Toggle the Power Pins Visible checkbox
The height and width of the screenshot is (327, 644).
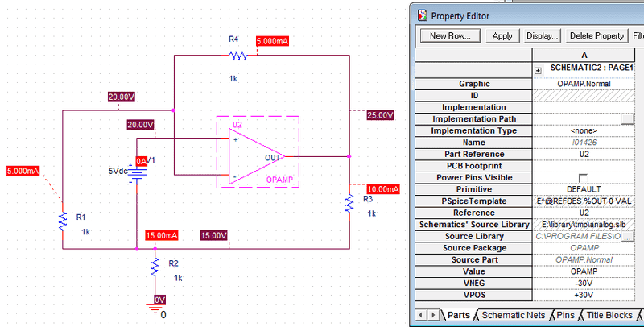[x=584, y=177]
